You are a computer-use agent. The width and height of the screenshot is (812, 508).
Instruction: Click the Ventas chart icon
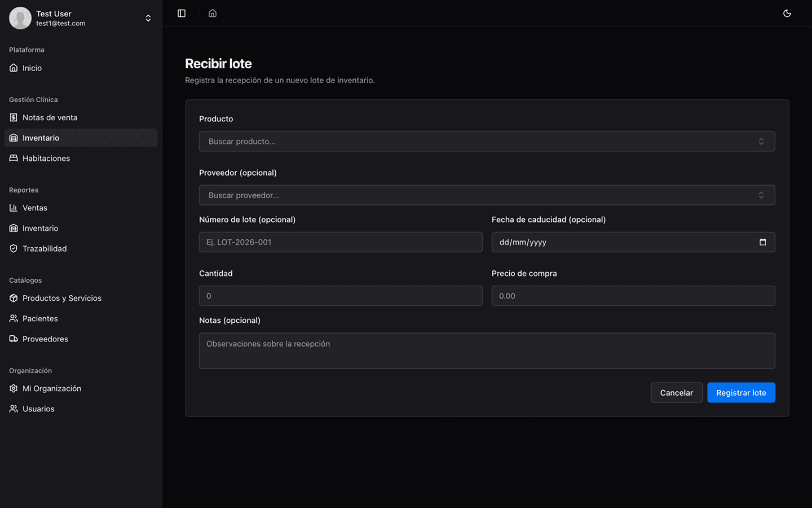pos(14,208)
